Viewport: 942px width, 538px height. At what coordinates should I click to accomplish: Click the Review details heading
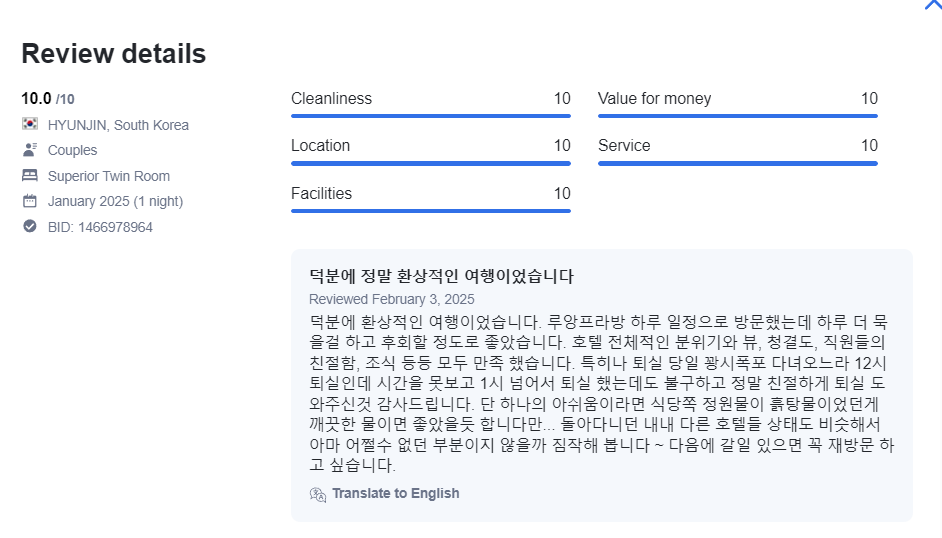coord(114,53)
